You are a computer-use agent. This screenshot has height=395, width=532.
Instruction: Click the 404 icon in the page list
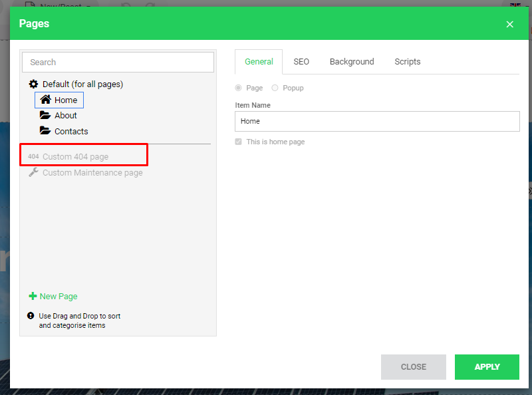[x=33, y=157]
